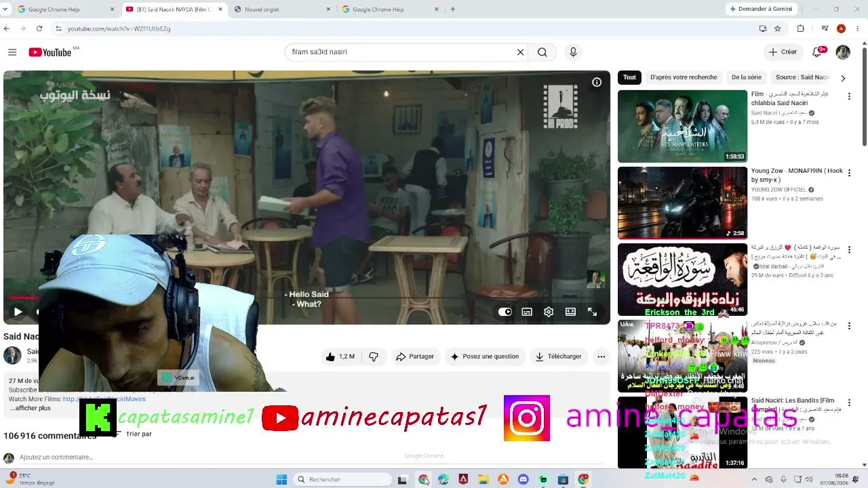Select the D'après votre recherche chip
The width and height of the screenshot is (868, 488).
click(x=684, y=77)
